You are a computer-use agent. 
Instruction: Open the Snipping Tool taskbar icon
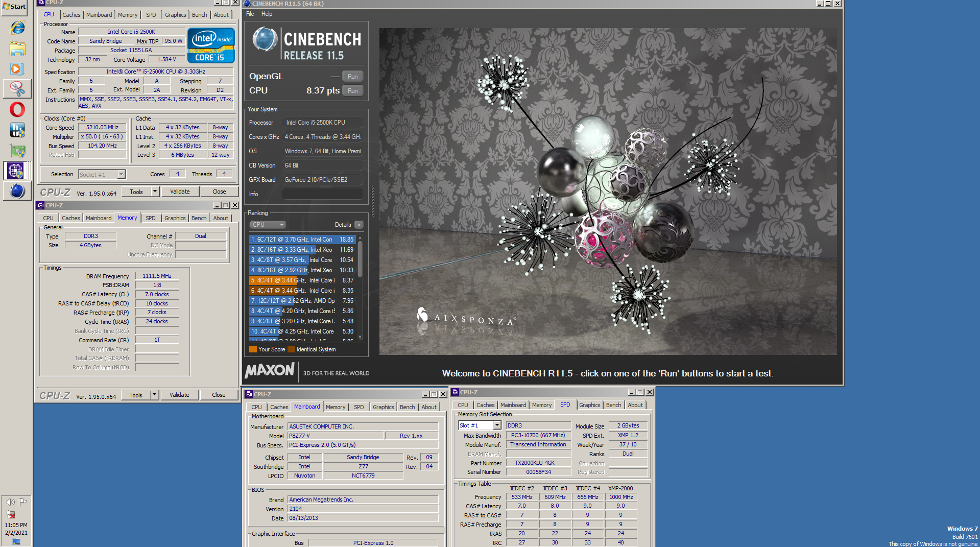[x=17, y=89]
